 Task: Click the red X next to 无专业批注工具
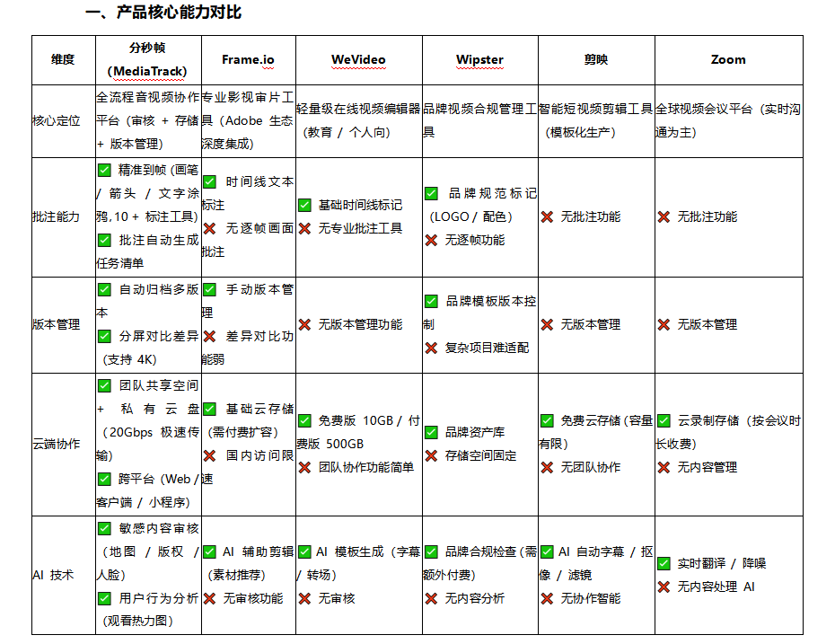tap(304, 228)
